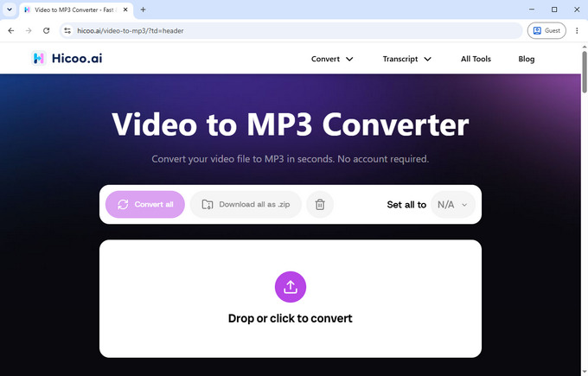Expand the Transcript dropdown menu
588x376 pixels.
(407, 59)
